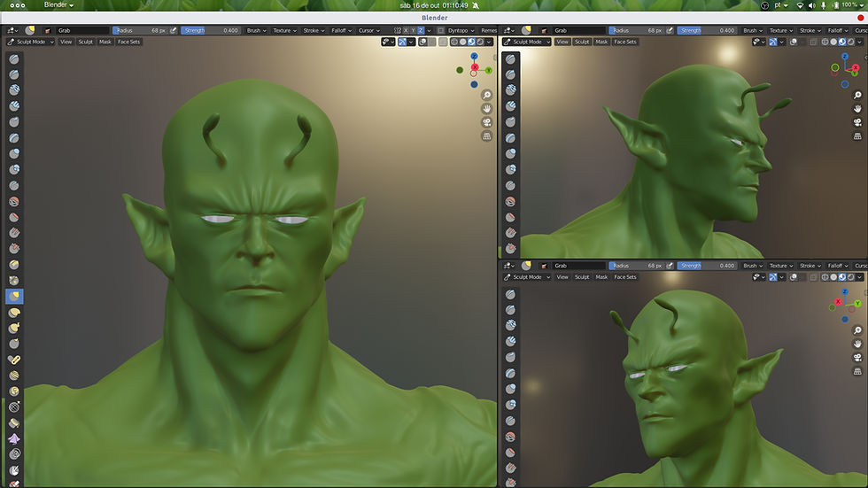The image size is (868, 488).
Task: Click the zoom magnifier icon in the left viewport
Action: tap(487, 95)
